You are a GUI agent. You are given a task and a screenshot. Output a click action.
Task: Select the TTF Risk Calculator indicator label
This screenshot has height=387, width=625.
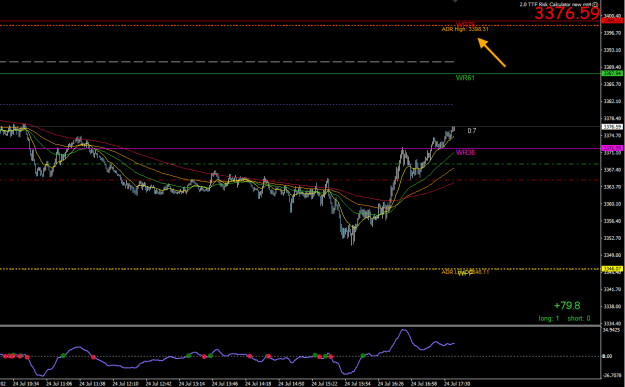point(558,4)
